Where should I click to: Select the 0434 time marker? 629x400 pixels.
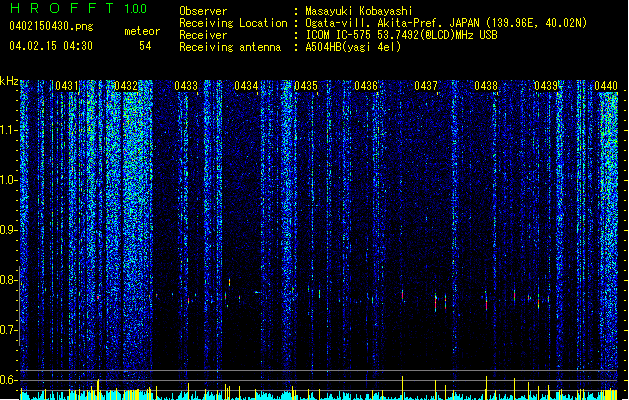(x=246, y=86)
